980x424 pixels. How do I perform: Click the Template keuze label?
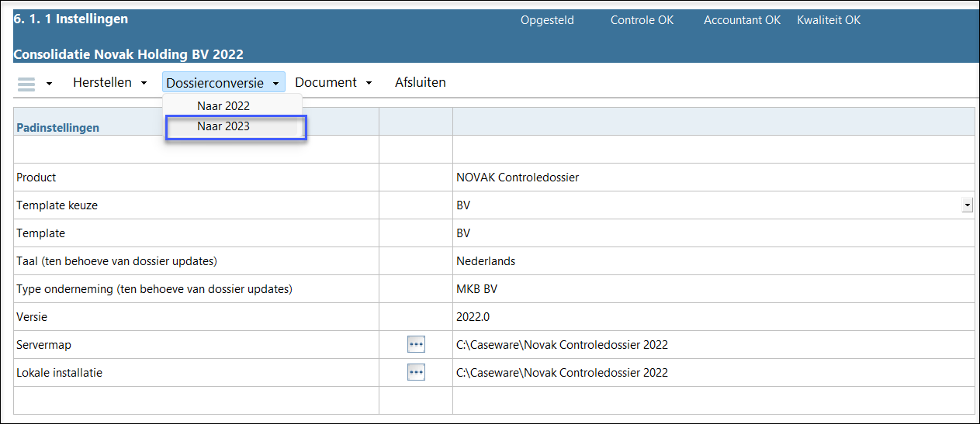coord(57,205)
